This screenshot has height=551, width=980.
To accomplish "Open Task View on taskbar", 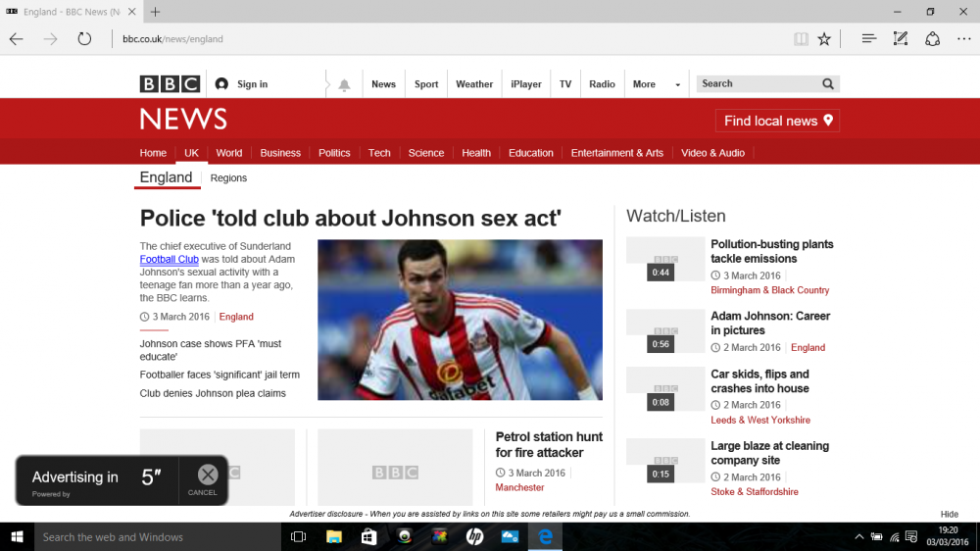I will pos(298,536).
